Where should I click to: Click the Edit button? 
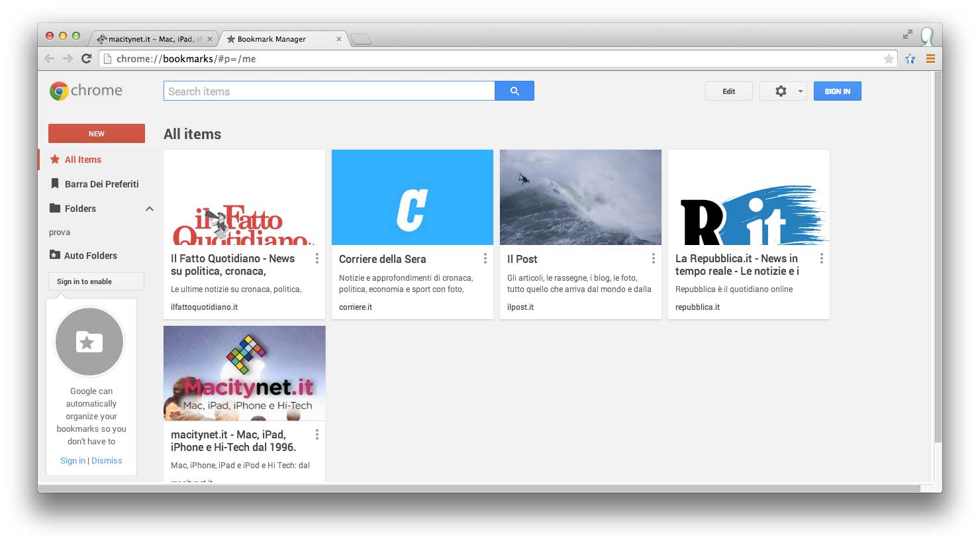(x=729, y=91)
